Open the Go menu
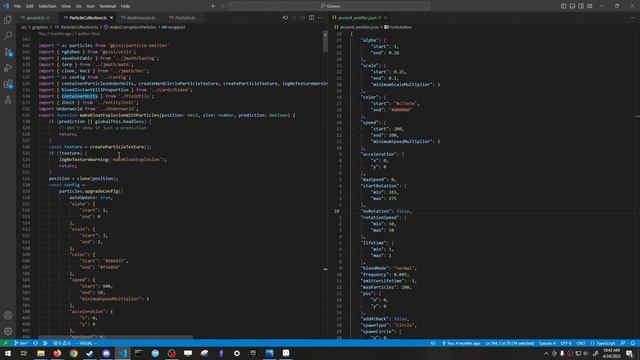Screen dimensions: 640x360 (x=78, y=6)
